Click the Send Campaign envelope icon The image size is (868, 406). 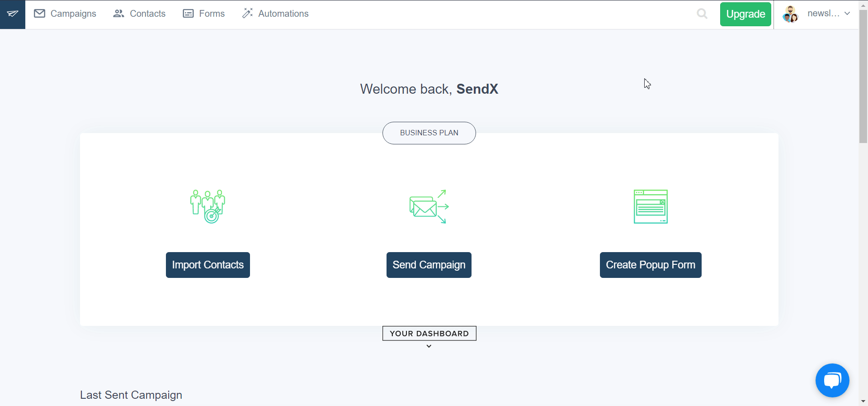click(429, 206)
